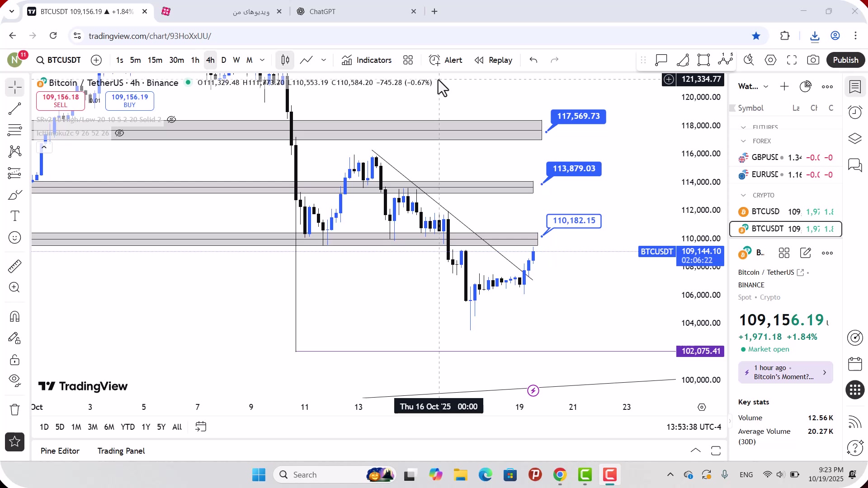Open the candlestick chart type selector
Viewport: 868px width, 488px height.
(x=285, y=60)
